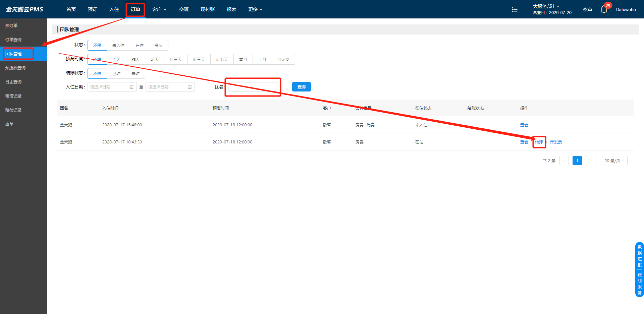Image resolution: width=644 pixels, height=314 pixels.
Task: Set 预离时间 filter to 近七天
Action: pos(222,60)
